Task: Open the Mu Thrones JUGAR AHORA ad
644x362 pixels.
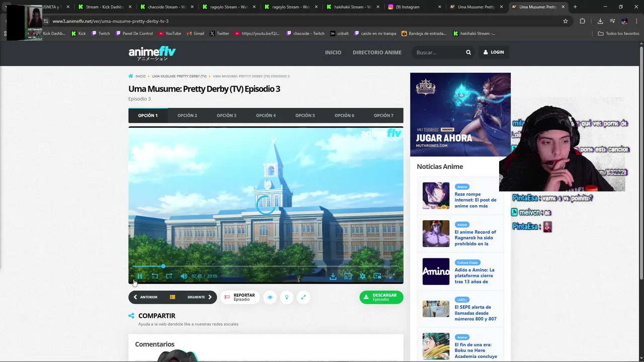Action: (x=460, y=114)
